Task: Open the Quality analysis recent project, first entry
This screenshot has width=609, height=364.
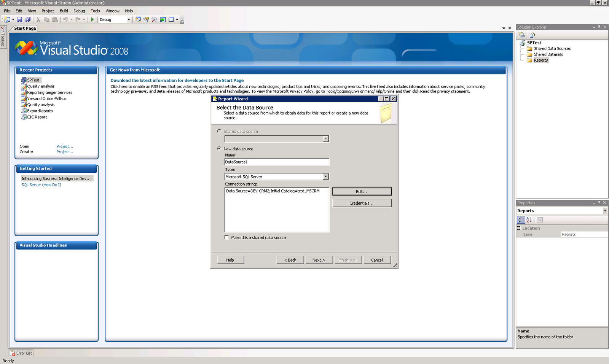Action: (x=41, y=86)
